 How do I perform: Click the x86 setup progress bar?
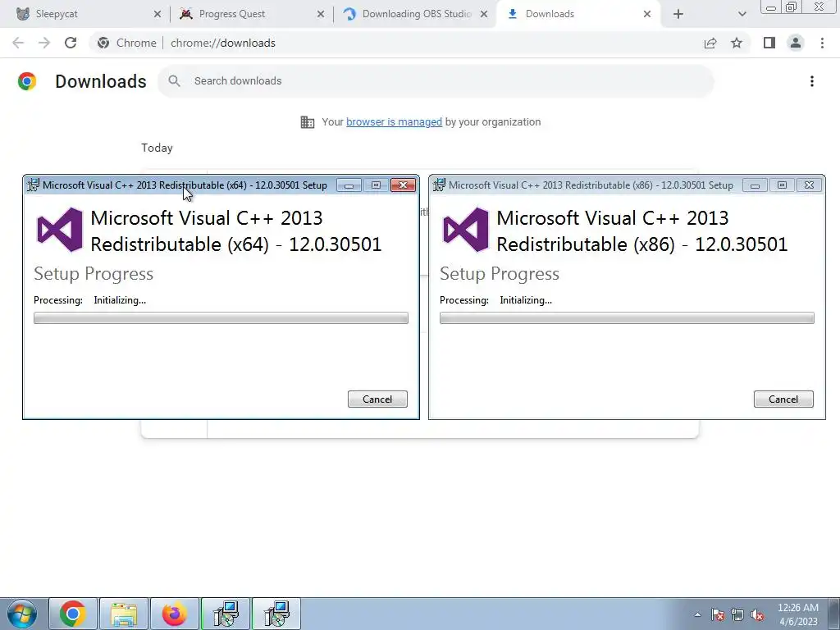click(627, 318)
